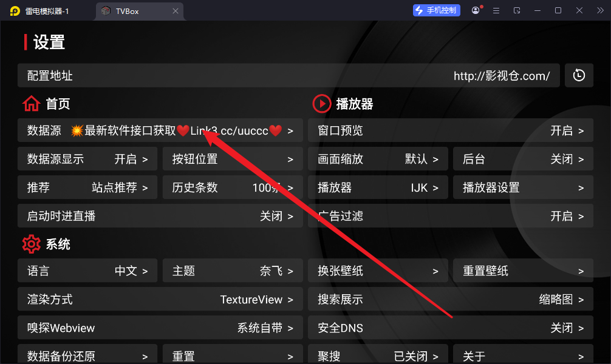
Task: Minimize the emulator window
Action: [538, 10]
